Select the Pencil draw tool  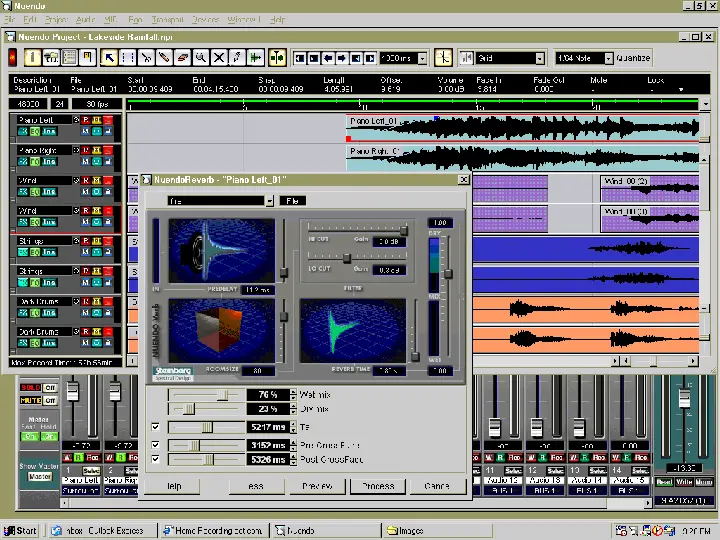(x=237, y=58)
